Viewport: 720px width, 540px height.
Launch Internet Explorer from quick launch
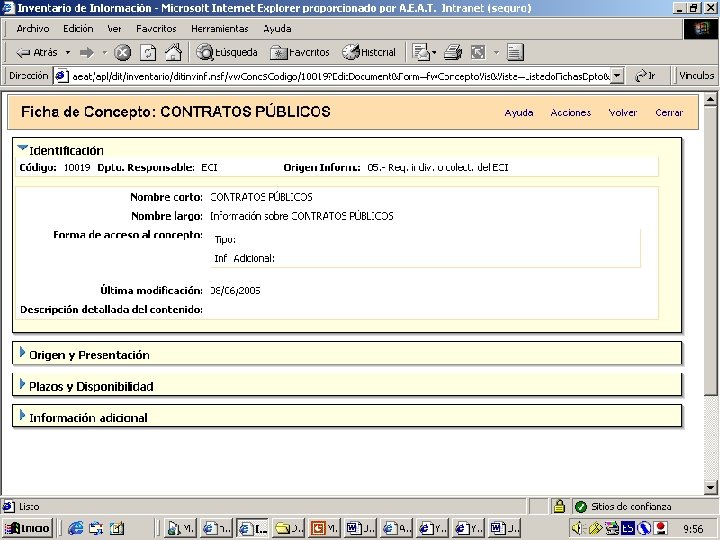pyautogui.click(x=76, y=529)
